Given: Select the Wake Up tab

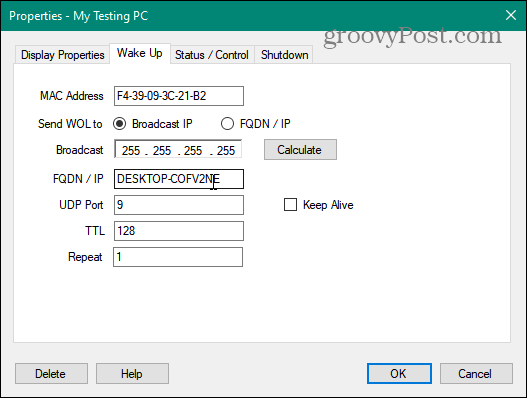Looking at the screenshot, I should pyautogui.click(x=140, y=53).
